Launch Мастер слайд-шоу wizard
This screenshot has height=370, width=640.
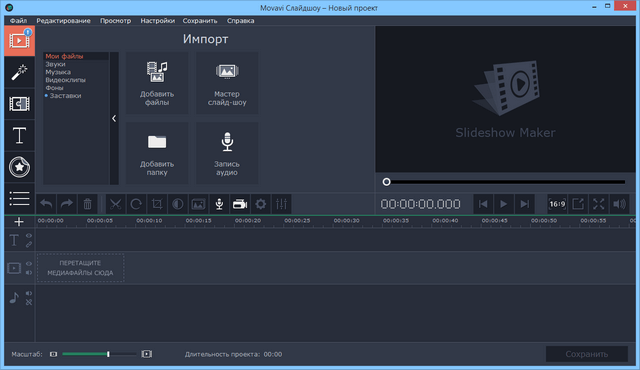click(227, 83)
